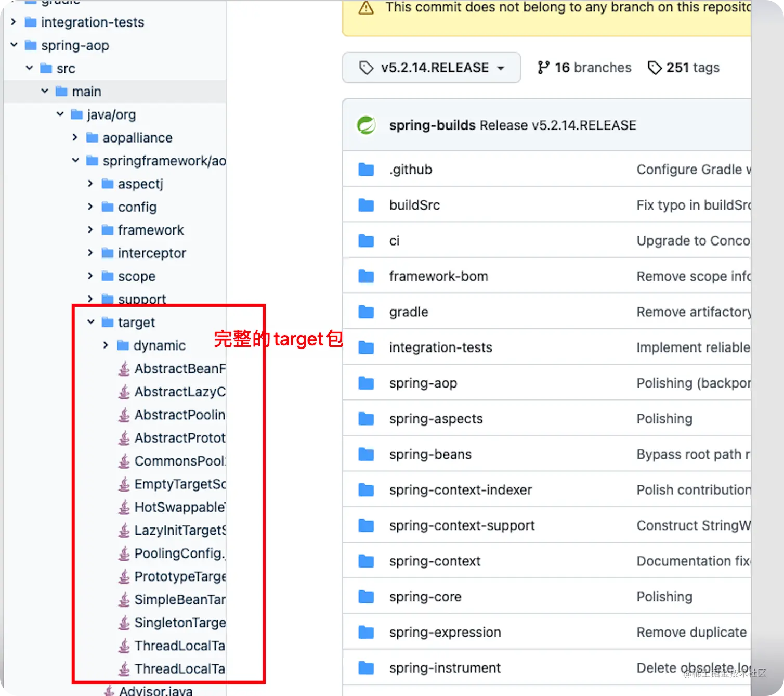Image resolution: width=784 pixels, height=696 pixels.
Task: Open the spring-context directory link
Action: pos(435,561)
